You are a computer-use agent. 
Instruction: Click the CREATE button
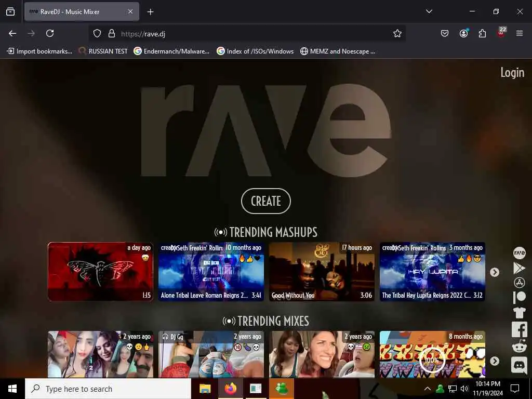tap(265, 201)
